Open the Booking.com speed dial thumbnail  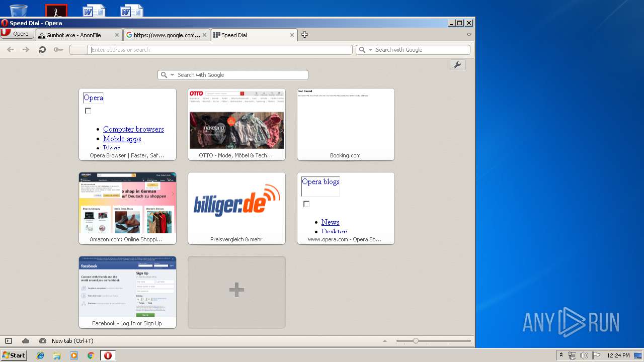(346, 124)
